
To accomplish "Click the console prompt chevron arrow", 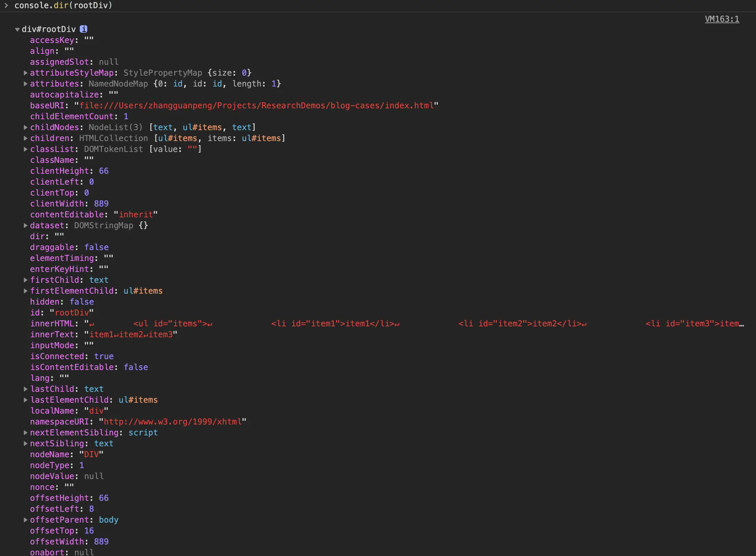I will tap(6, 5).
